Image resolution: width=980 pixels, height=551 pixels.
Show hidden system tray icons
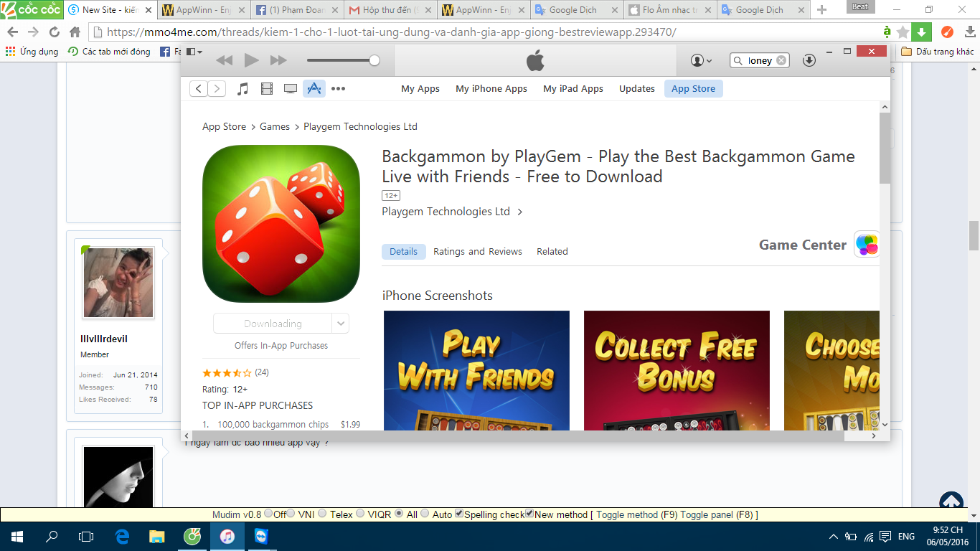[x=833, y=537]
